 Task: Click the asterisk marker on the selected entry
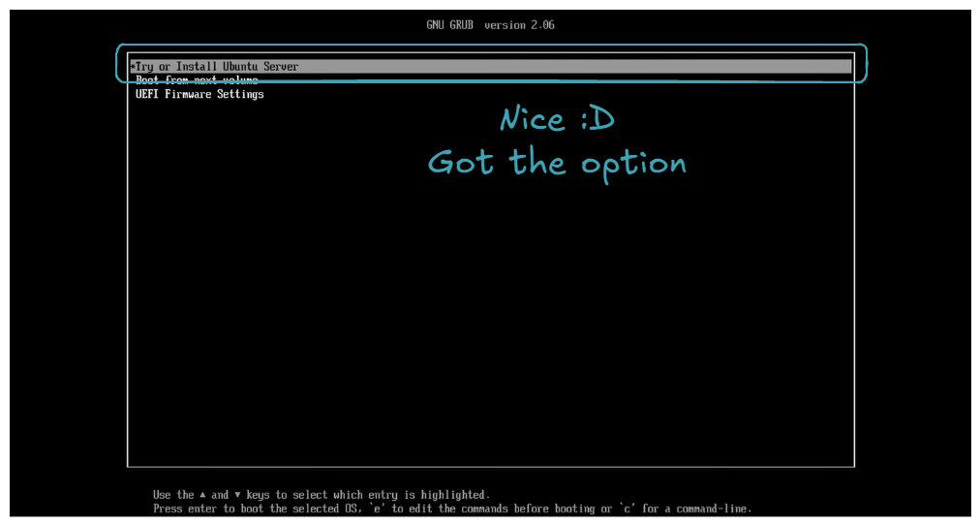133,67
